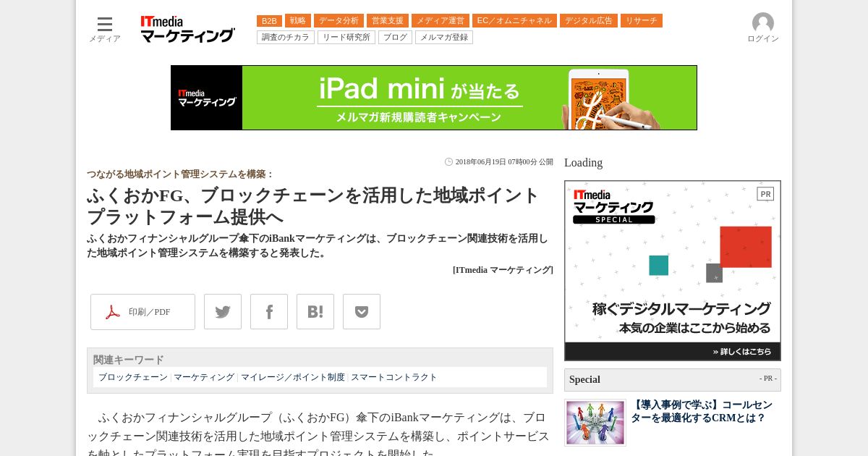Click 詳しくはこちら on the PR banner
The image size is (868, 456).
(741, 352)
